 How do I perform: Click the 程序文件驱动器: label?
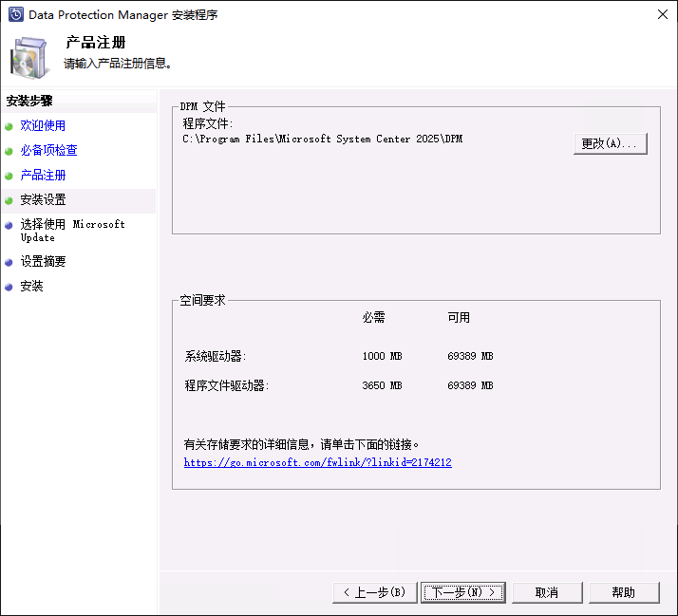point(227,385)
